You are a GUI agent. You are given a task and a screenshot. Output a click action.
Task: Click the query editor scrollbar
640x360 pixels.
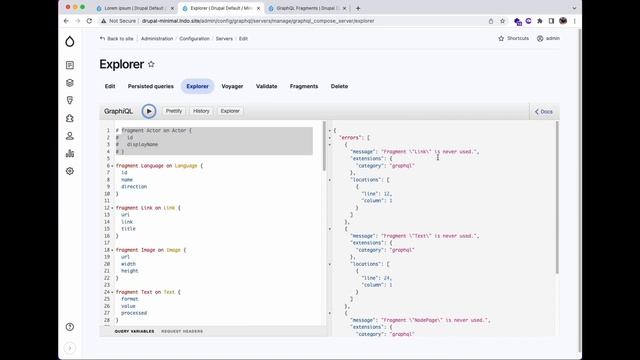coord(324,146)
